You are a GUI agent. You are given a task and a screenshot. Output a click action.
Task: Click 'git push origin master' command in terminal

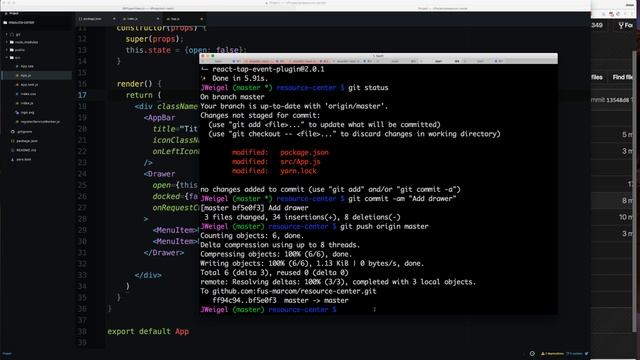pyautogui.click(x=384, y=227)
